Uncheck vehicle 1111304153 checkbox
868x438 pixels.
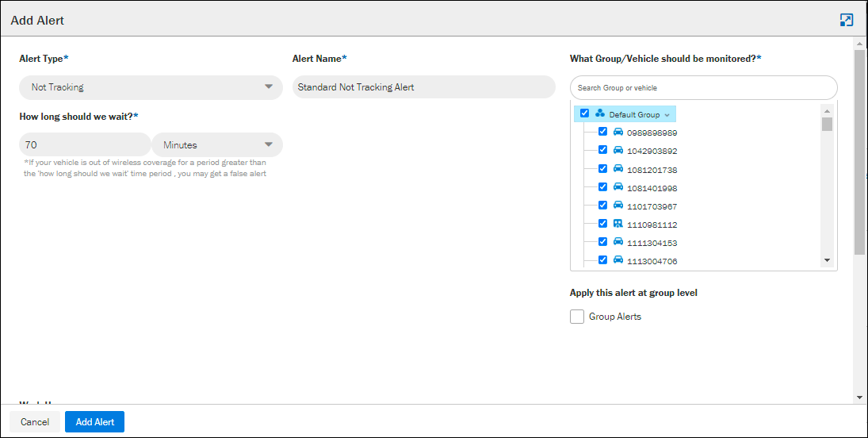[x=602, y=242]
